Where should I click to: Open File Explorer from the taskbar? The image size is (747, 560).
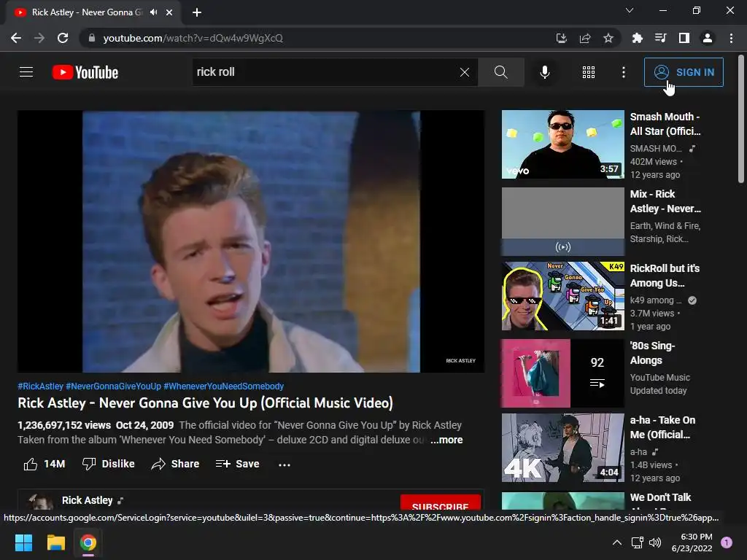pos(55,542)
